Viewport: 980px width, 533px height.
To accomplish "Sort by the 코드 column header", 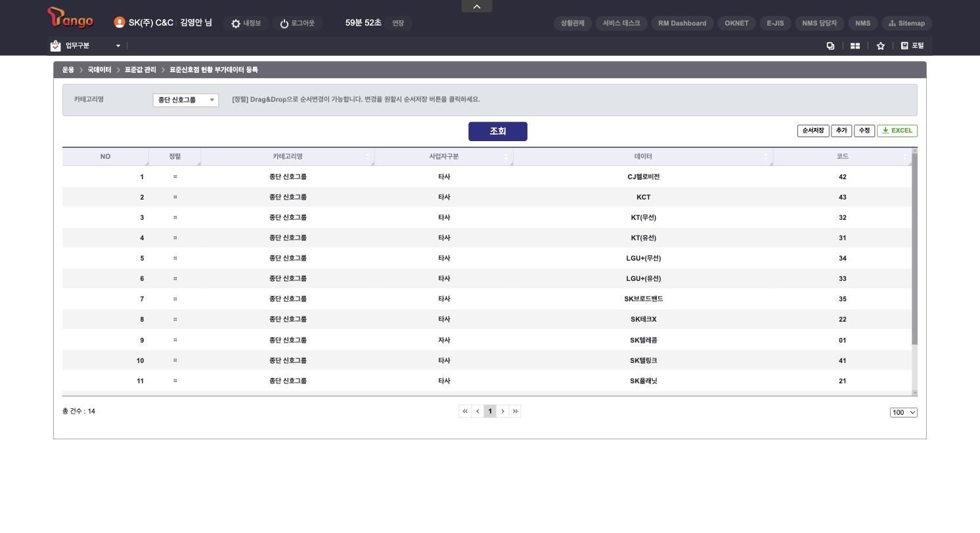I will (x=843, y=156).
